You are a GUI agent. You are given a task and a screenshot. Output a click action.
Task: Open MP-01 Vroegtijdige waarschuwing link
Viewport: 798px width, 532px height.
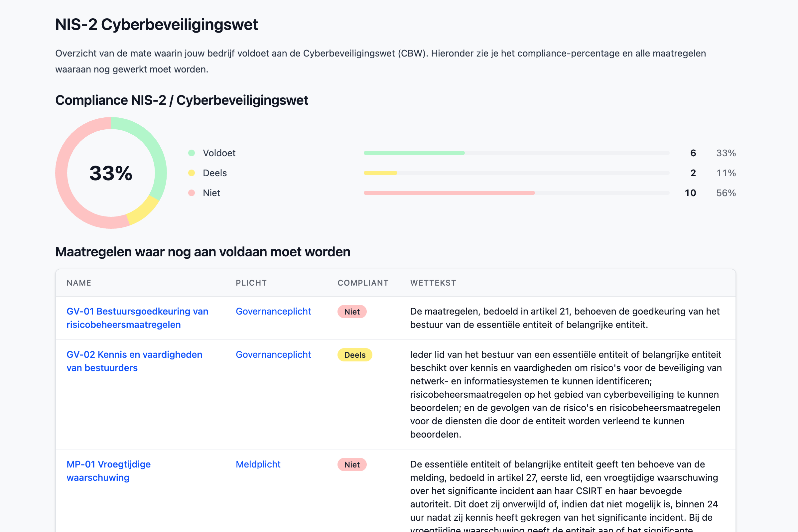(x=109, y=470)
